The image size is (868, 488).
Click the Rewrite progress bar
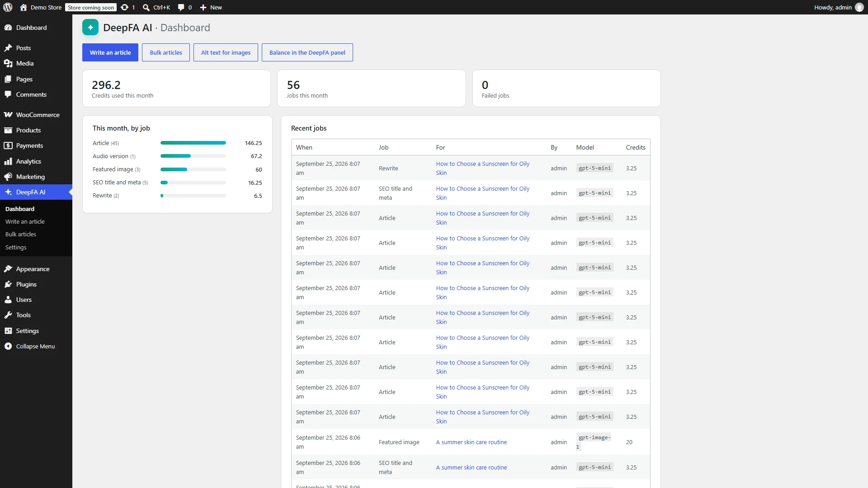pyautogui.click(x=193, y=196)
